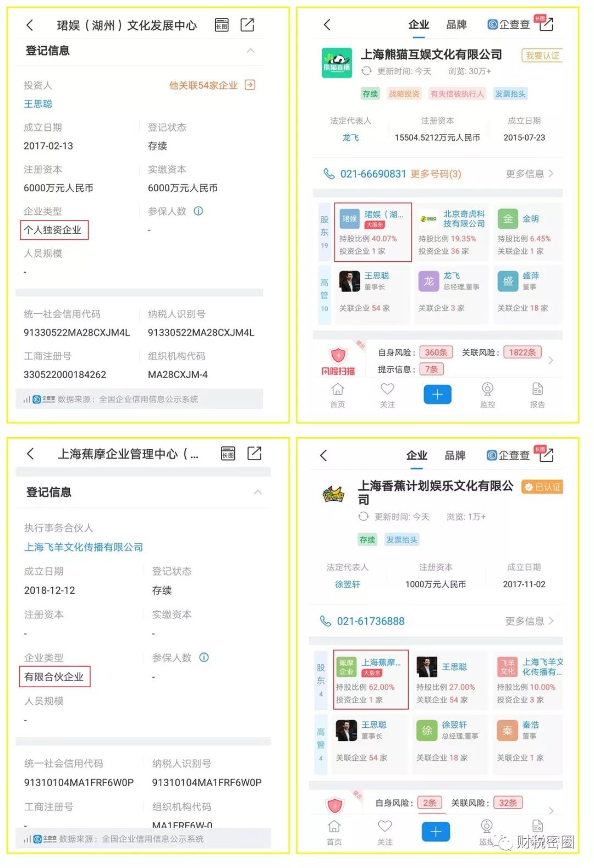The width and height of the screenshot is (594, 868).
Task: Select 企业 tab on 香蕉计划 page
Action: pyautogui.click(x=416, y=456)
